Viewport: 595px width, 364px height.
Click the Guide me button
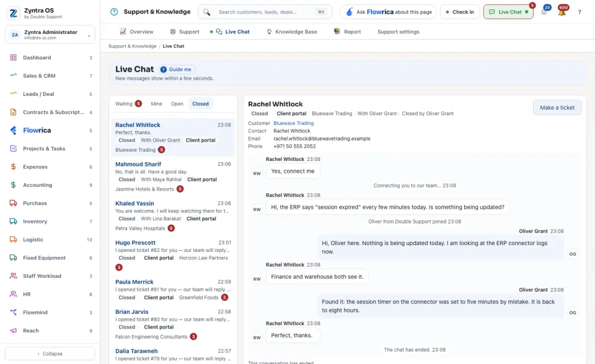click(x=177, y=69)
